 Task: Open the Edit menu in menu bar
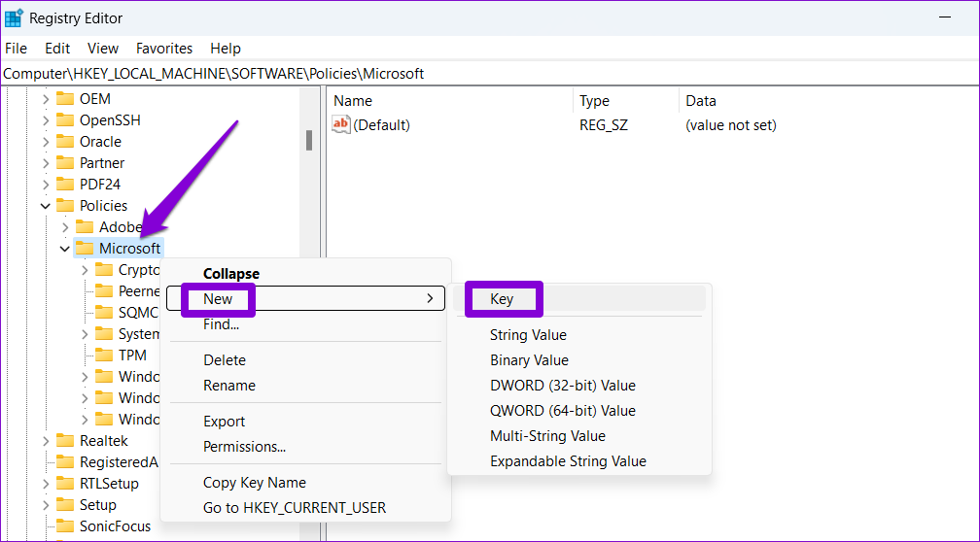(x=57, y=49)
